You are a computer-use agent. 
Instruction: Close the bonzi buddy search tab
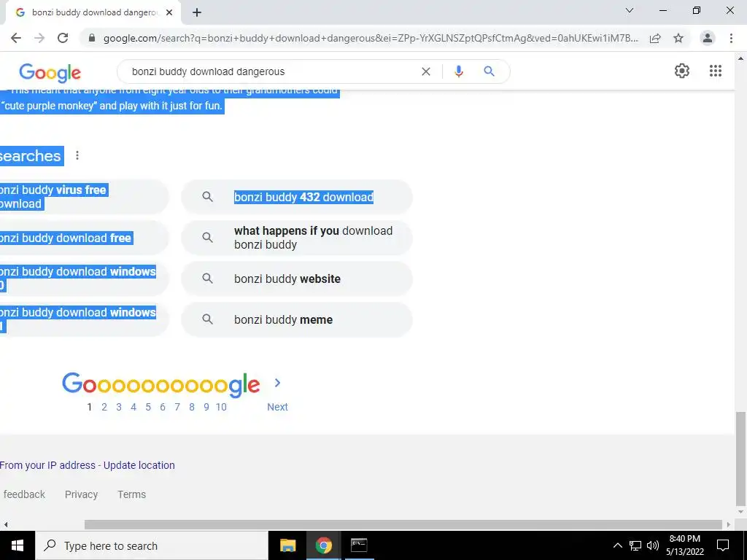pyautogui.click(x=169, y=12)
